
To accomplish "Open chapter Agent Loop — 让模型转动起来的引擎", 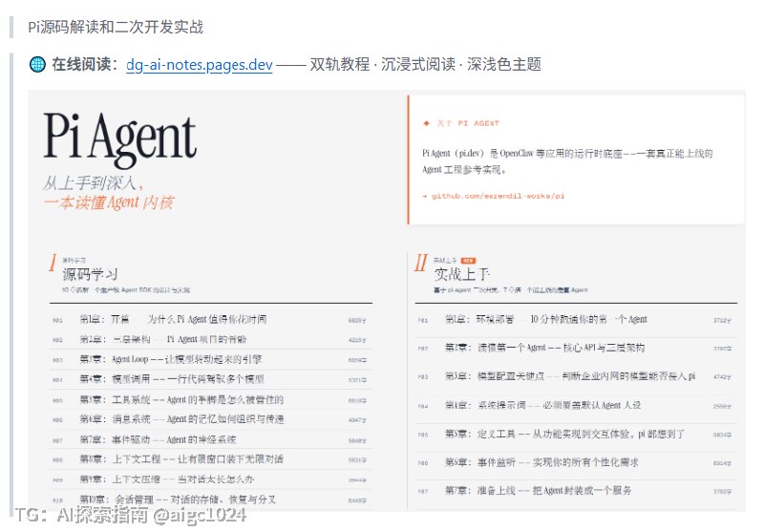I will click(210, 359).
